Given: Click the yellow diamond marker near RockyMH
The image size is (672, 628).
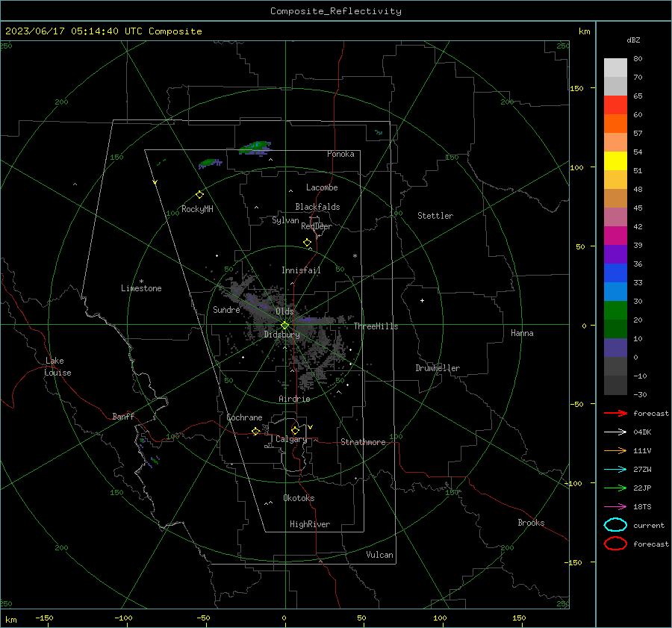Looking at the screenshot, I should [x=199, y=195].
